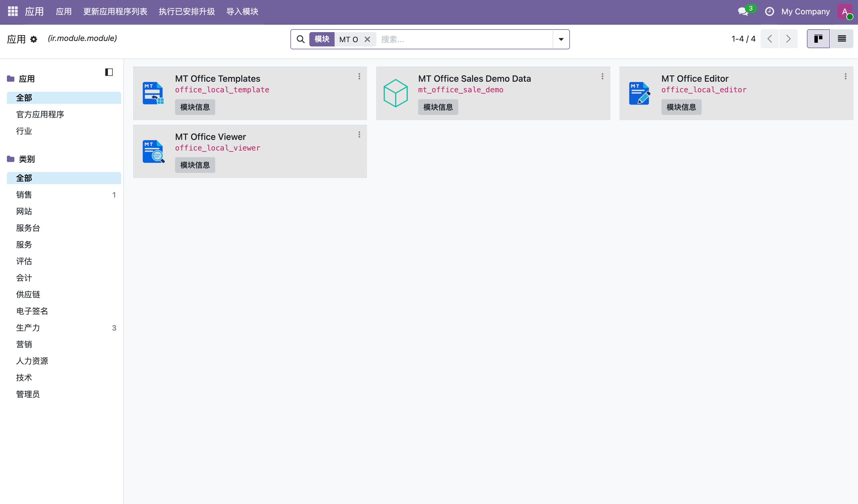Select 电子签名 category in sidebar
Viewport: 858px width, 504px height.
coord(64,311)
